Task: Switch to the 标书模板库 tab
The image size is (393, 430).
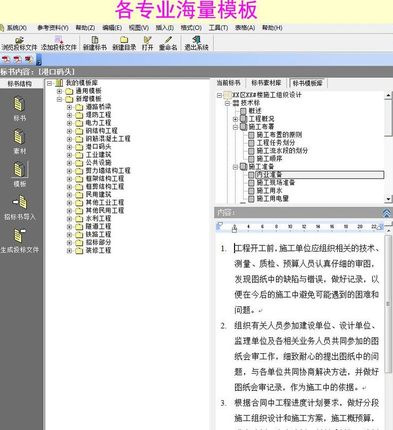Action: 307,83
